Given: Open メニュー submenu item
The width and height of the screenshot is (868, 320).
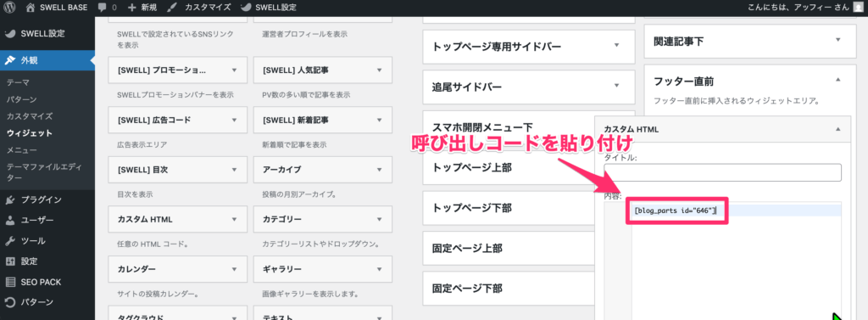Looking at the screenshot, I should (x=21, y=150).
